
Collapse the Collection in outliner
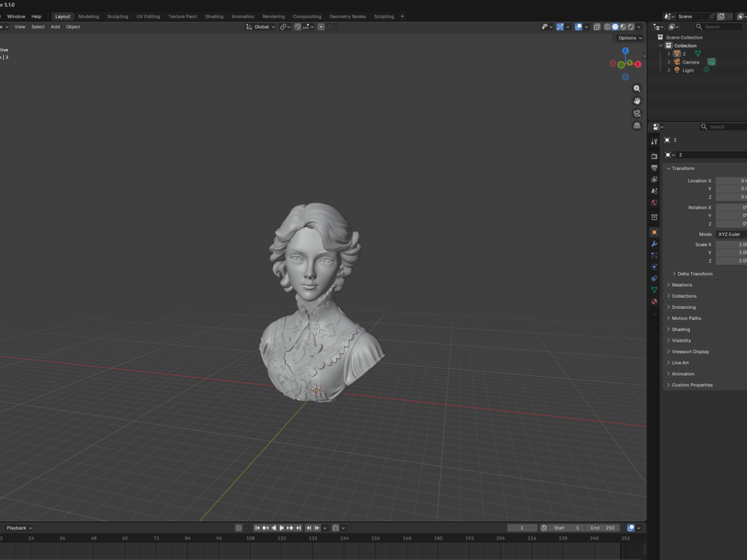coord(661,46)
